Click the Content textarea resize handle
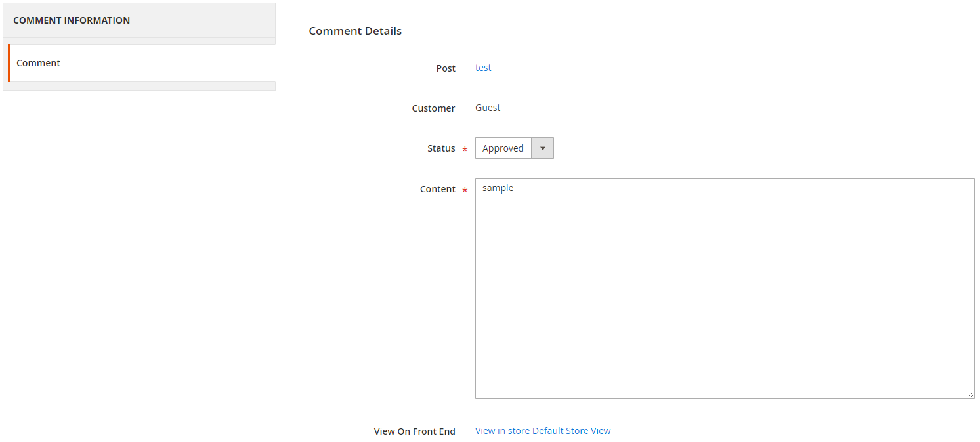This screenshot has width=980, height=442. click(970, 394)
